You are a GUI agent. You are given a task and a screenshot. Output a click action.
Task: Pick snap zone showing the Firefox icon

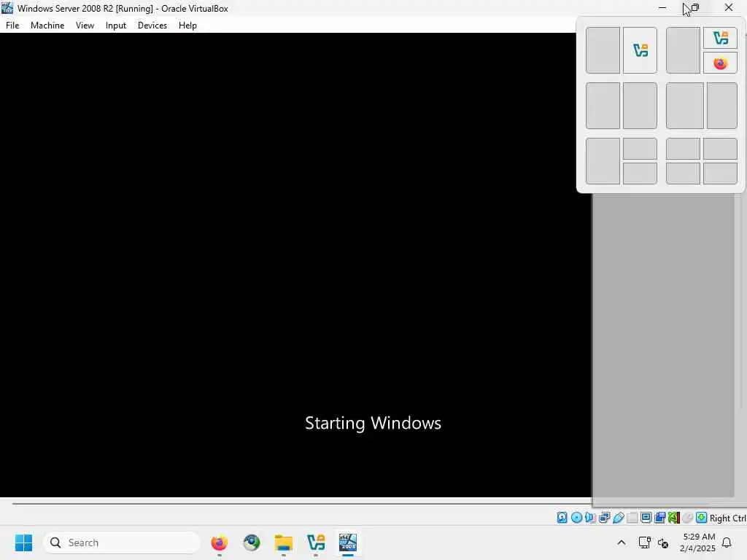[x=720, y=63]
